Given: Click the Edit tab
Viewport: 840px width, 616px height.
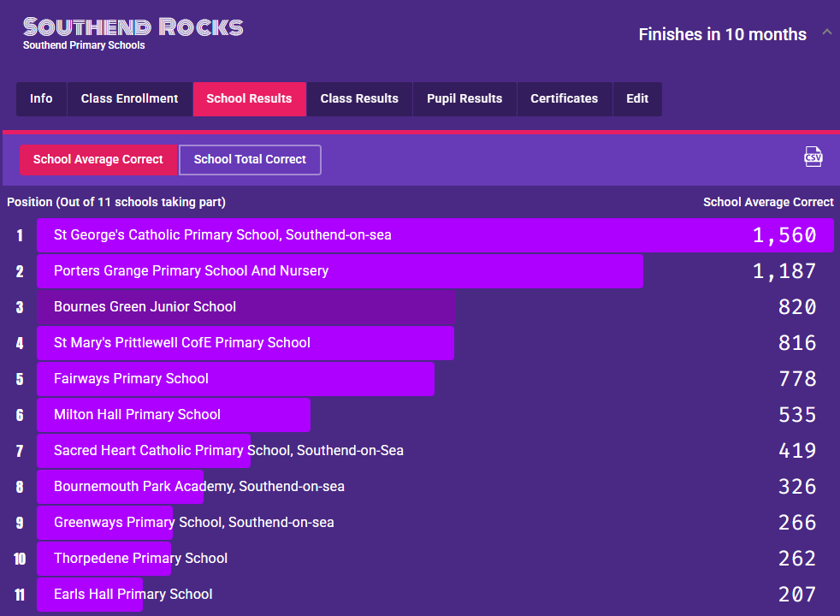Looking at the screenshot, I should 637,99.
